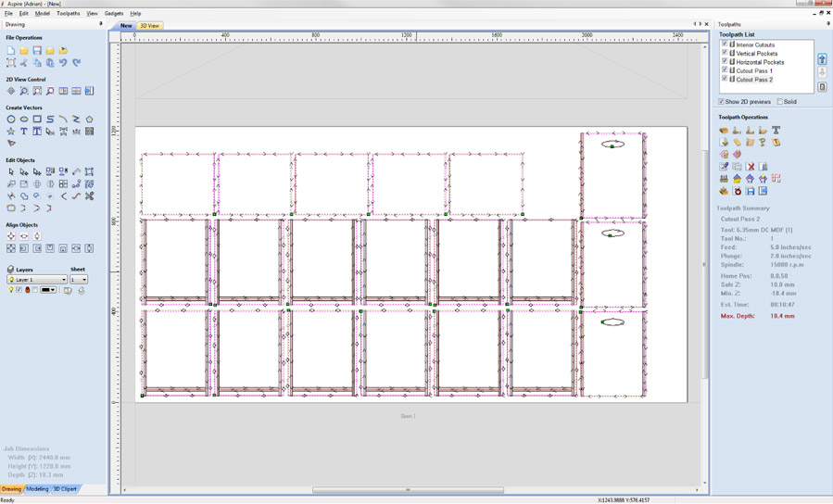Uncheck the Vertical Pockets toolpath checkbox
Screen dimensions: 833x504
[x=724, y=53]
